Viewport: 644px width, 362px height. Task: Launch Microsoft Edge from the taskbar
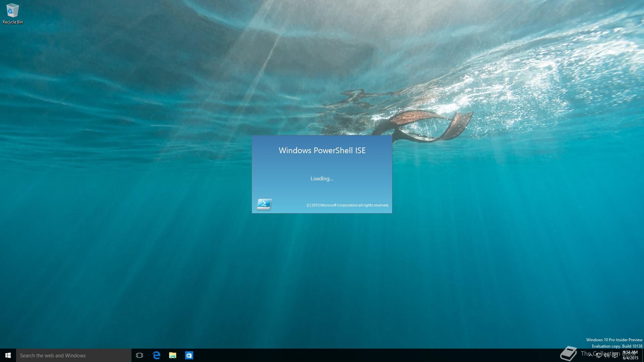(x=156, y=355)
